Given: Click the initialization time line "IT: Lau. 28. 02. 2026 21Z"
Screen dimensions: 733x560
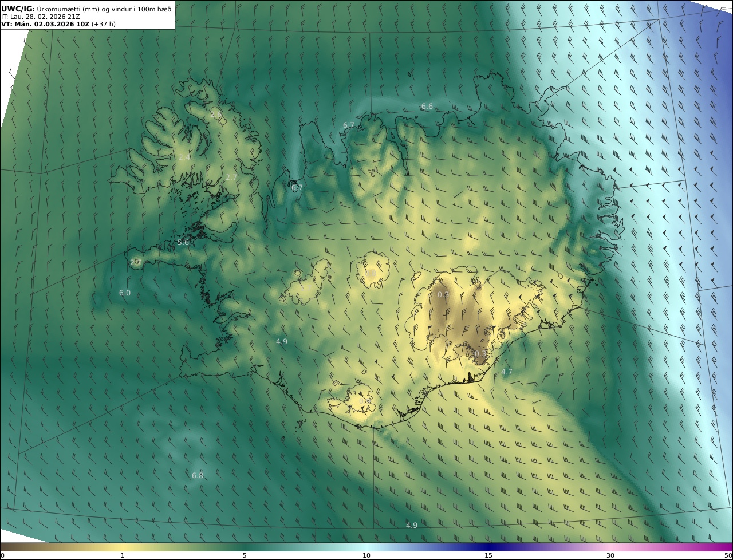Looking at the screenshot, I should (41, 17).
